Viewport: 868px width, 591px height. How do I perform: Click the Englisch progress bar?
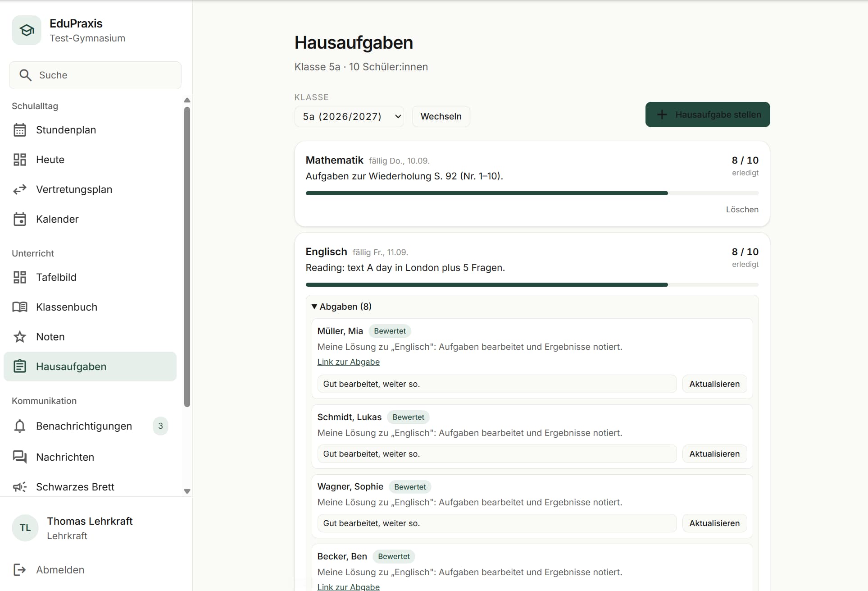pos(532,285)
